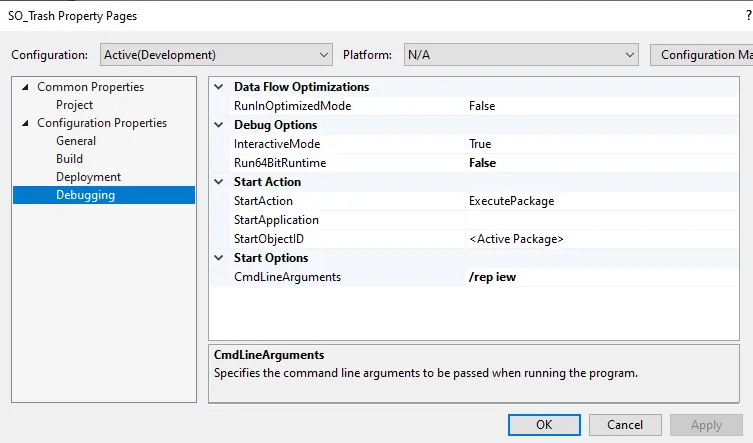The height and width of the screenshot is (443, 753).
Task: Collapse the Data Flow Optimizations section
Action: [x=220, y=87]
